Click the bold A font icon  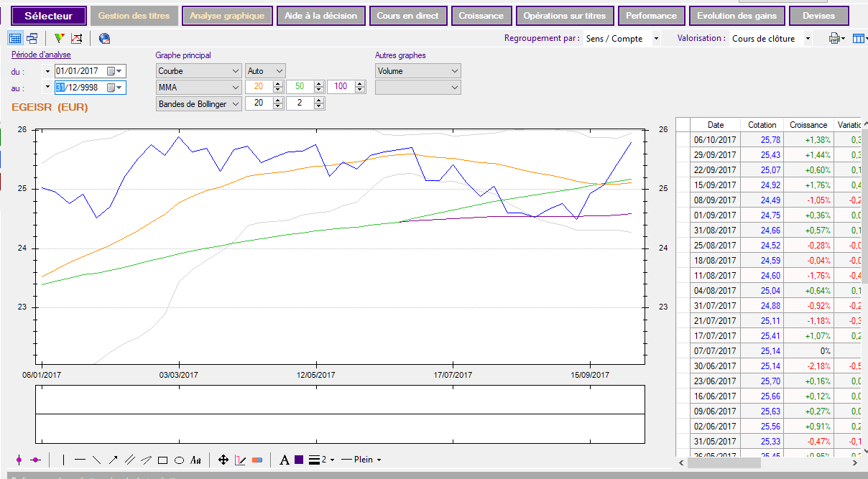click(285, 460)
